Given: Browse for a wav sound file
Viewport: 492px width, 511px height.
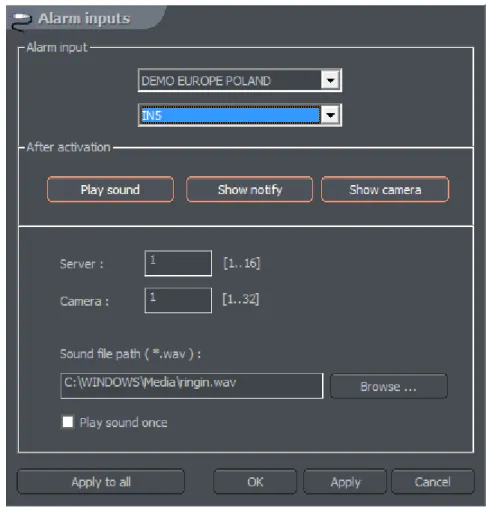Looking at the screenshot, I should (x=389, y=386).
